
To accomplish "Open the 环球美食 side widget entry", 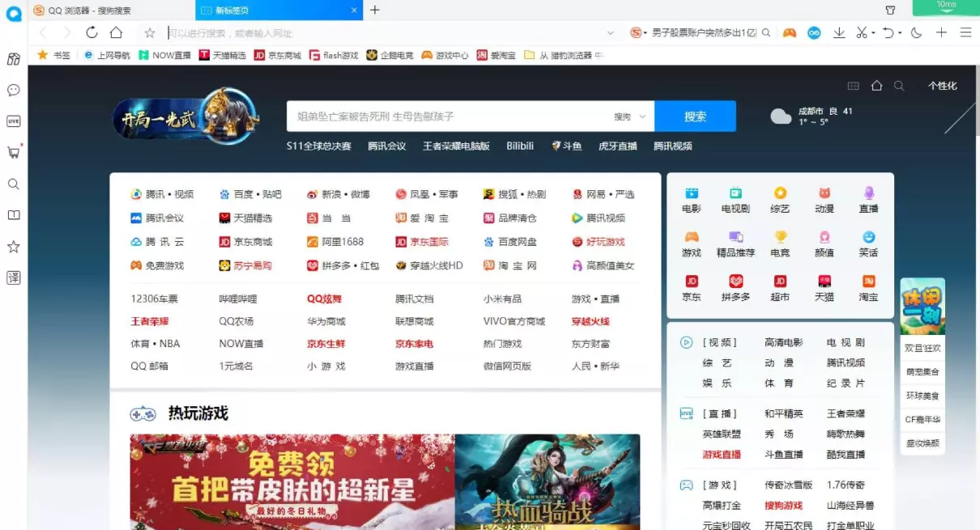I will [922, 396].
